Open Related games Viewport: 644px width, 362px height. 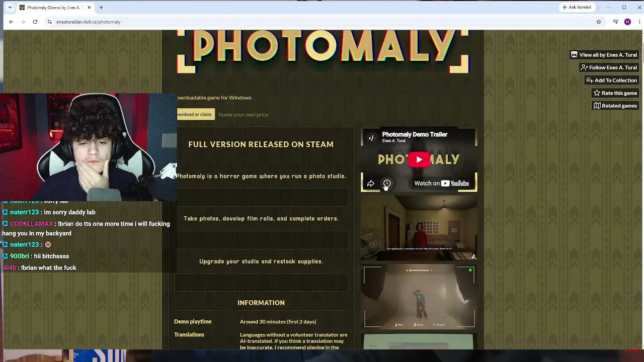point(615,106)
